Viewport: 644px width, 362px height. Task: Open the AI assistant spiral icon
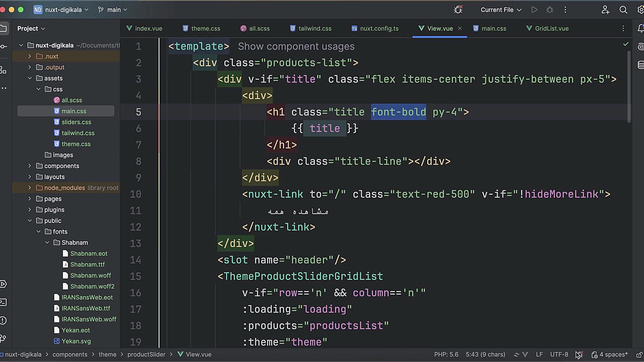pos(640,47)
